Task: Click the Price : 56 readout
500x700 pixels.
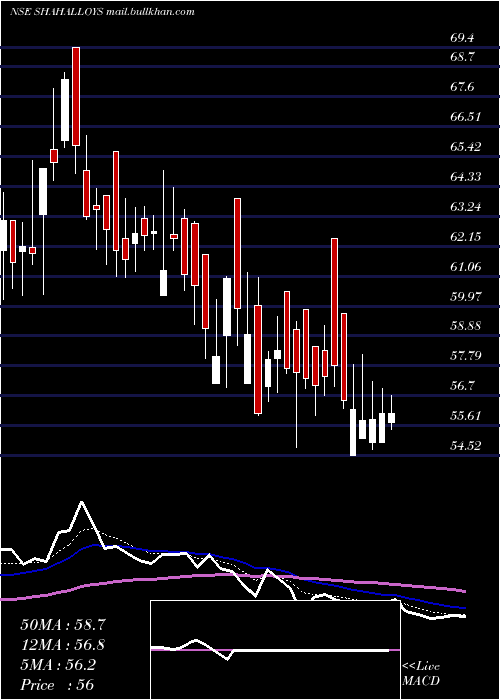Action: [57, 684]
